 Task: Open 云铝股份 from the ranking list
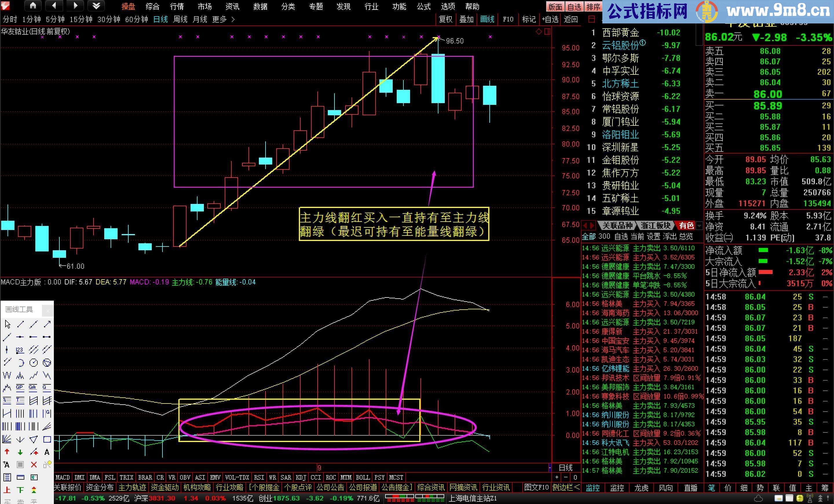[620, 45]
